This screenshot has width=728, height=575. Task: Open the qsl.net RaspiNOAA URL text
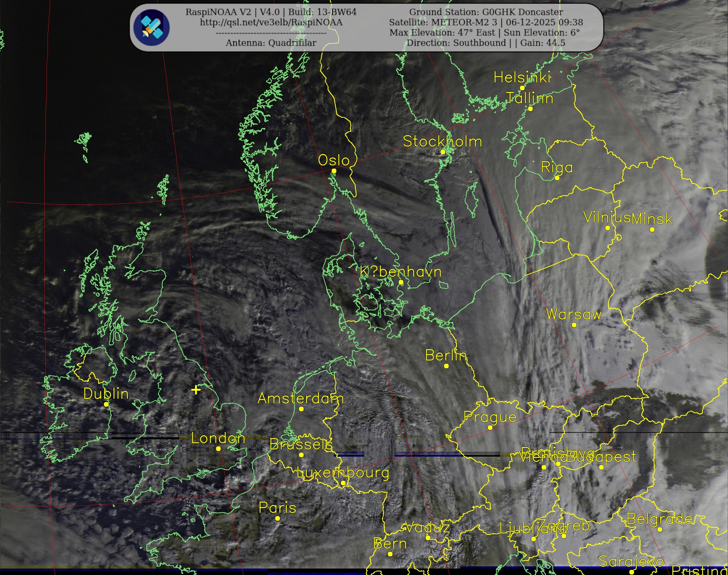[271, 22]
